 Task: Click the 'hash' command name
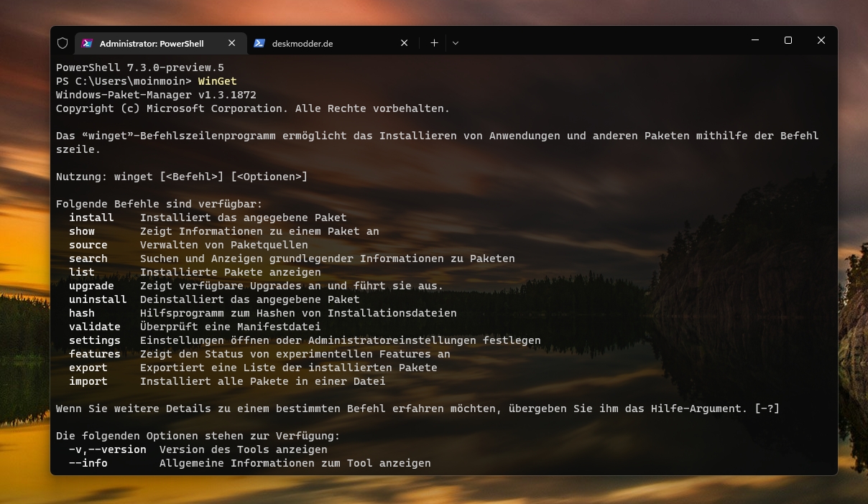82,313
